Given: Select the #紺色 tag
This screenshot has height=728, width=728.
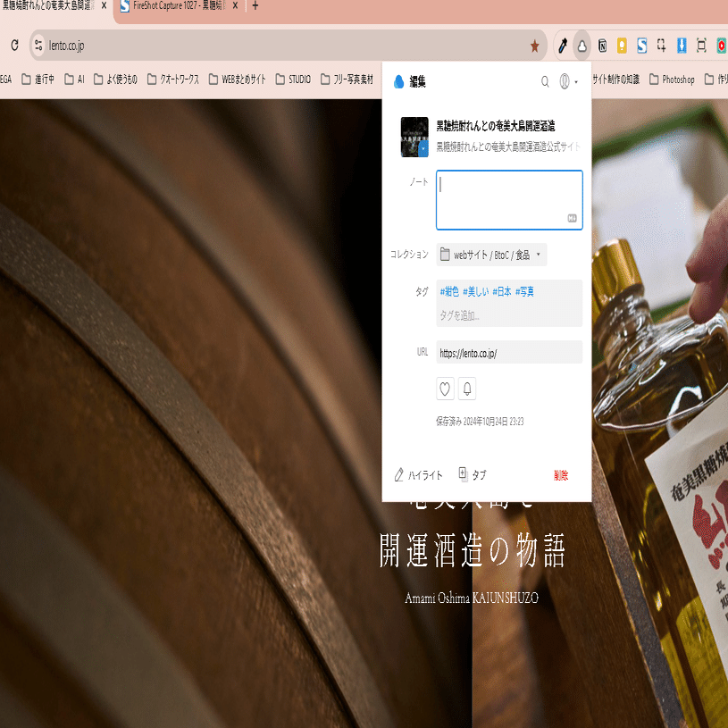Looking at the screenshot, I should click(x=449, y=291).
